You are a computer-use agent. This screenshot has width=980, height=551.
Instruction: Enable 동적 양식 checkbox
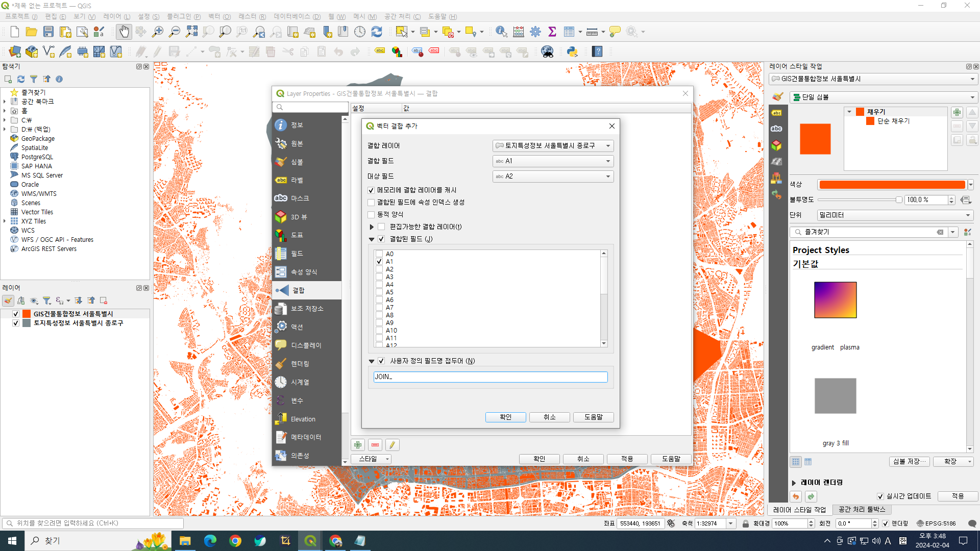(372, 214)
